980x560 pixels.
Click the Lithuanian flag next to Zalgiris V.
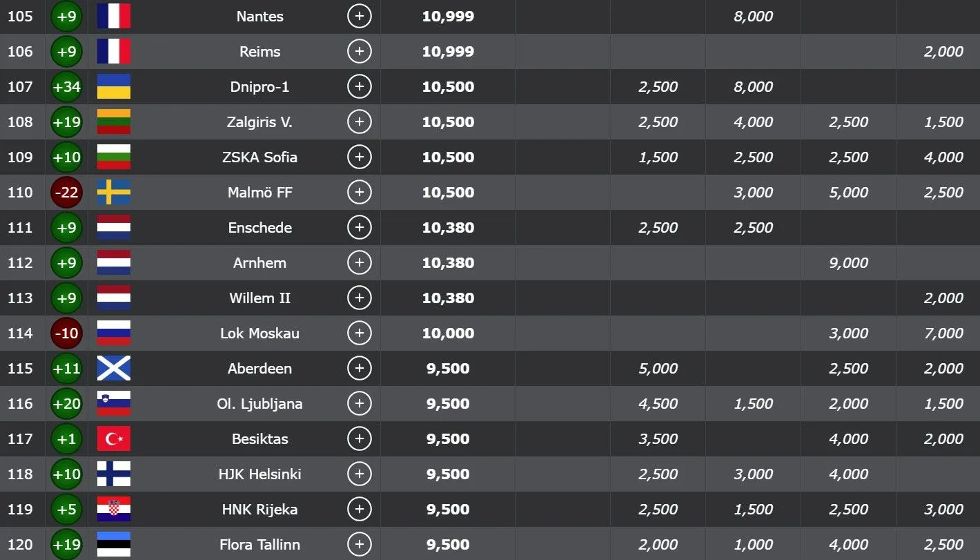coord(114,122)
